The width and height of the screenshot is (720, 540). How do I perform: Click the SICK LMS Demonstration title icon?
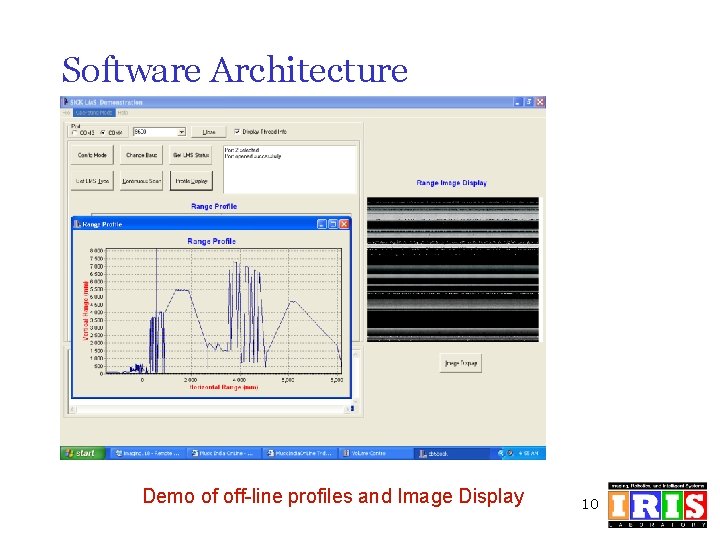(x=66, y=102)
